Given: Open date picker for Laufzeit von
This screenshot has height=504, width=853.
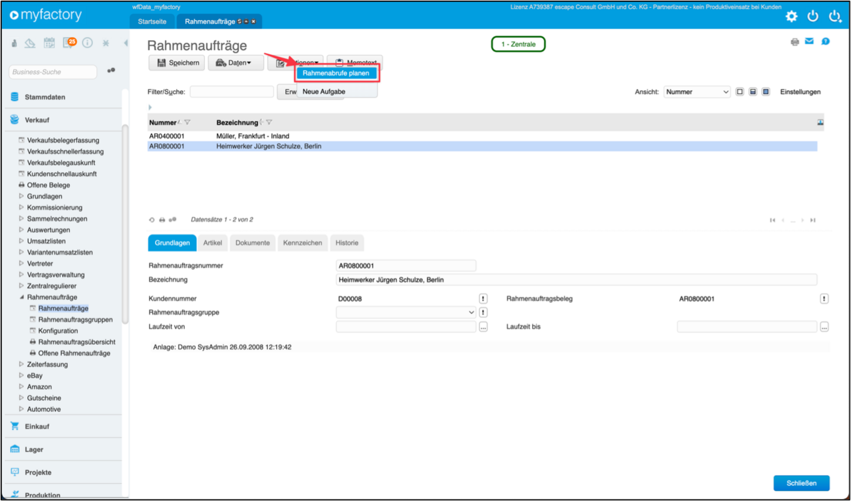Looking at the screenshot, I should coord(483,327).
